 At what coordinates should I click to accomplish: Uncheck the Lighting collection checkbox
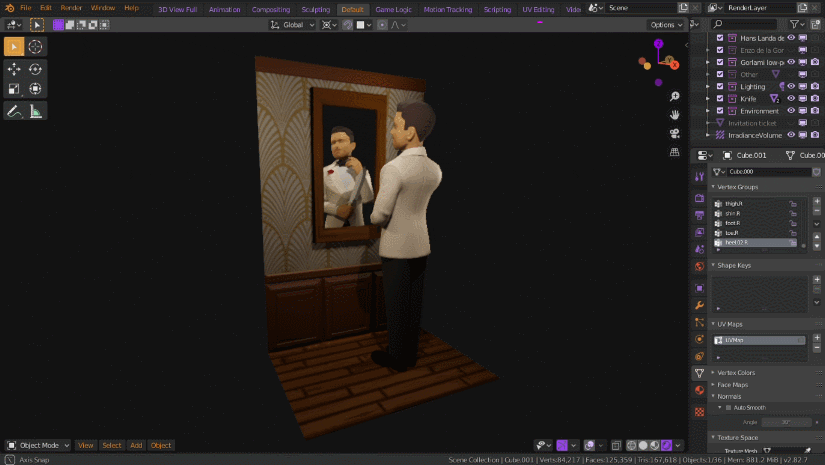tap(720, 86)
